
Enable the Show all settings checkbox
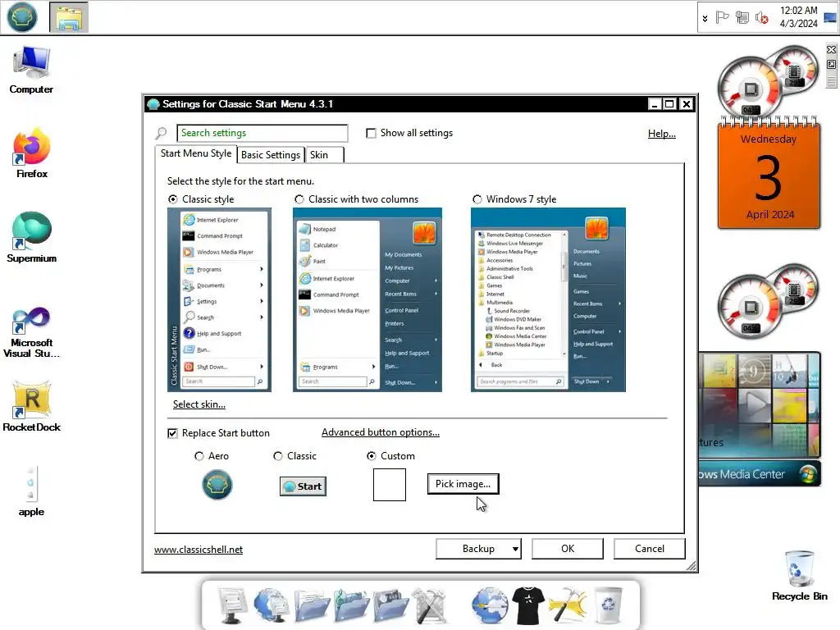click(x=371, y=133)
